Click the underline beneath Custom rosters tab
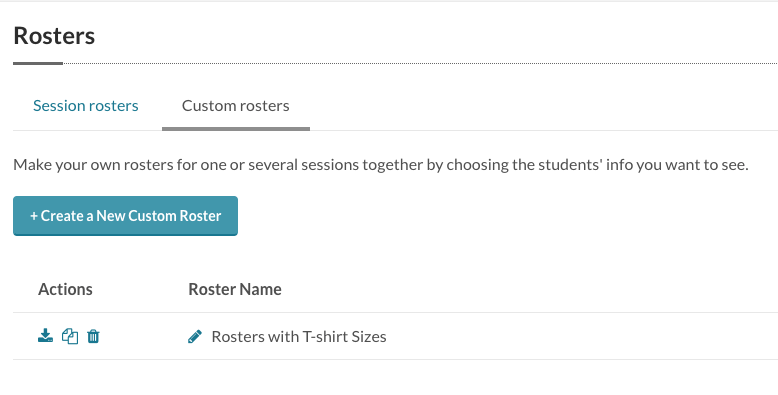 pos(236,129)
